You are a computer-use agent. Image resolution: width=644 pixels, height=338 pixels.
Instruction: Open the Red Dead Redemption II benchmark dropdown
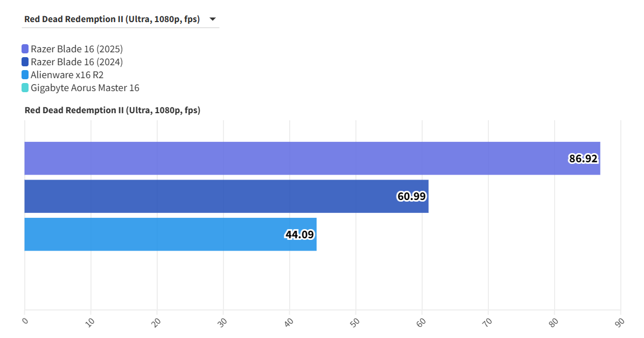point(112,19)
